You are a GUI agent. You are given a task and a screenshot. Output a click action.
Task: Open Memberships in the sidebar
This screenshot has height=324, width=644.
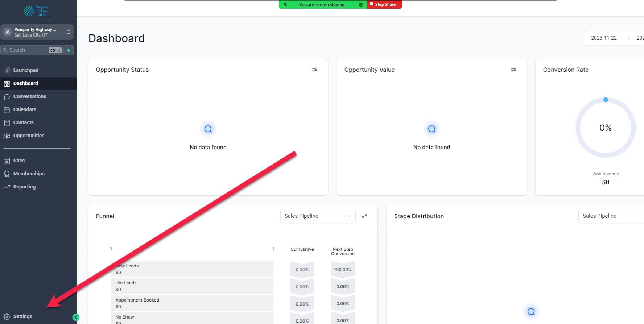[x=29, y=174]
